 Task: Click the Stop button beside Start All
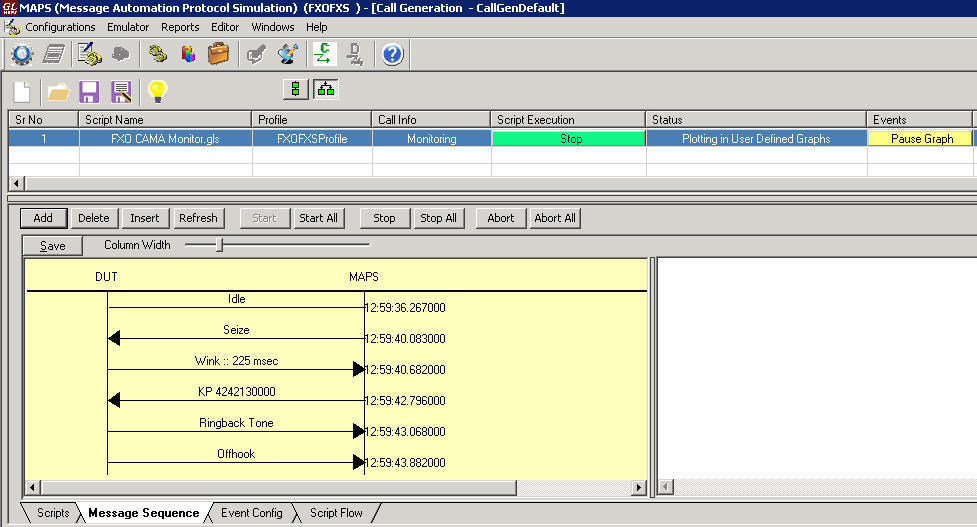[x=384, y=218]
